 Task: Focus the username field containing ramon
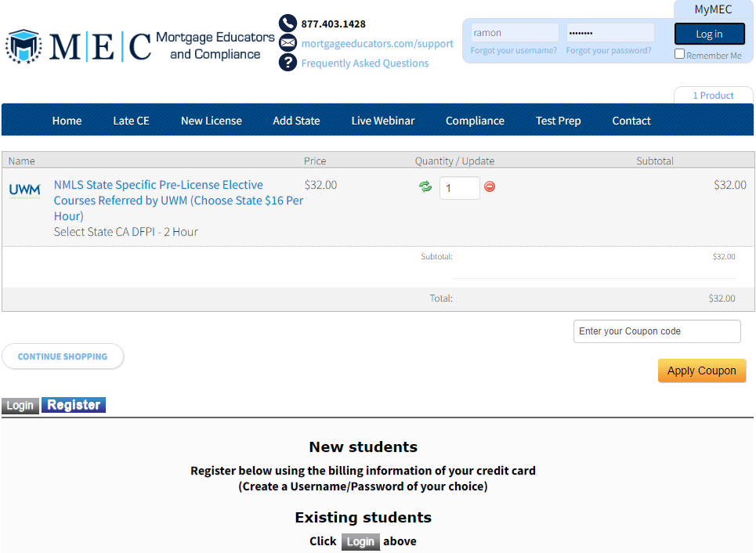(515, 33)
